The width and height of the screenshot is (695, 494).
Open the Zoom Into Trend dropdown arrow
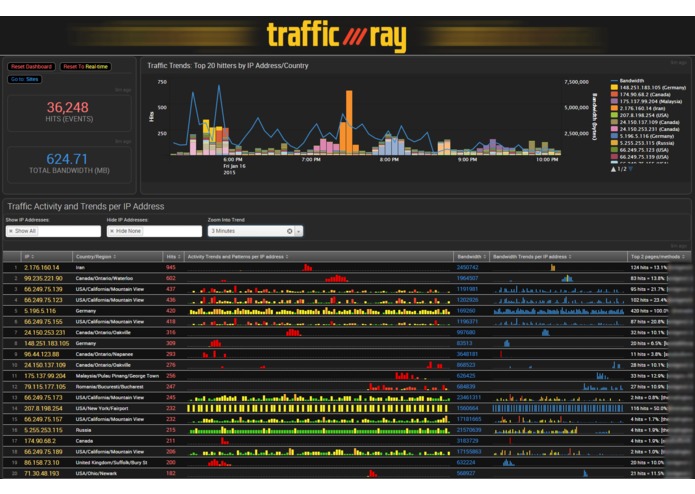click(x=299, y=231)
